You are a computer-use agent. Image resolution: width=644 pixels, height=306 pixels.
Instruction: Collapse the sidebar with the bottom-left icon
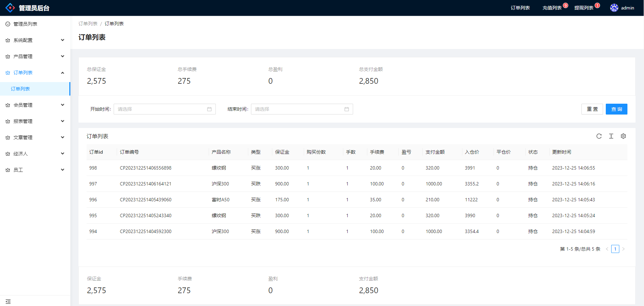[x=8, y=301]
